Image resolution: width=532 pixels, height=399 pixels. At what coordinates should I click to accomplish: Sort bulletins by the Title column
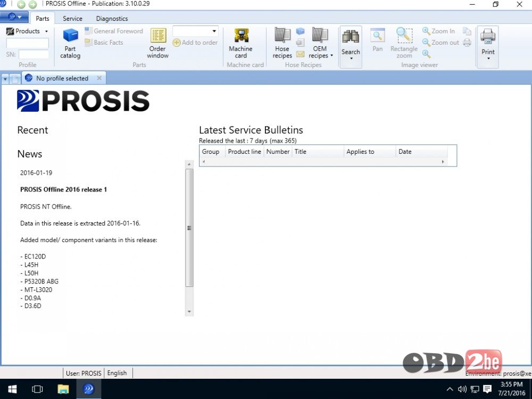[318, 152]
